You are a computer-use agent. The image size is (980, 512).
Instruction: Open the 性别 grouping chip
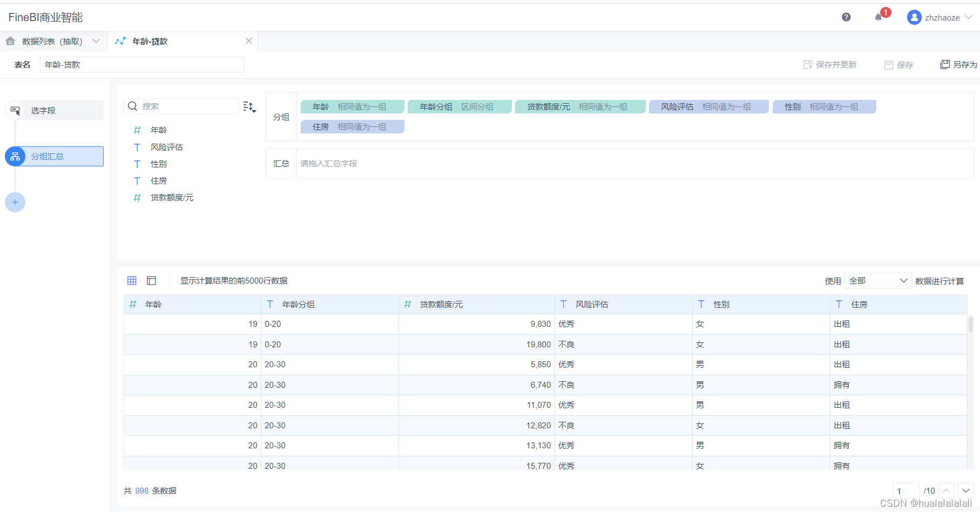pyautogui.click(x=824, y=107)
